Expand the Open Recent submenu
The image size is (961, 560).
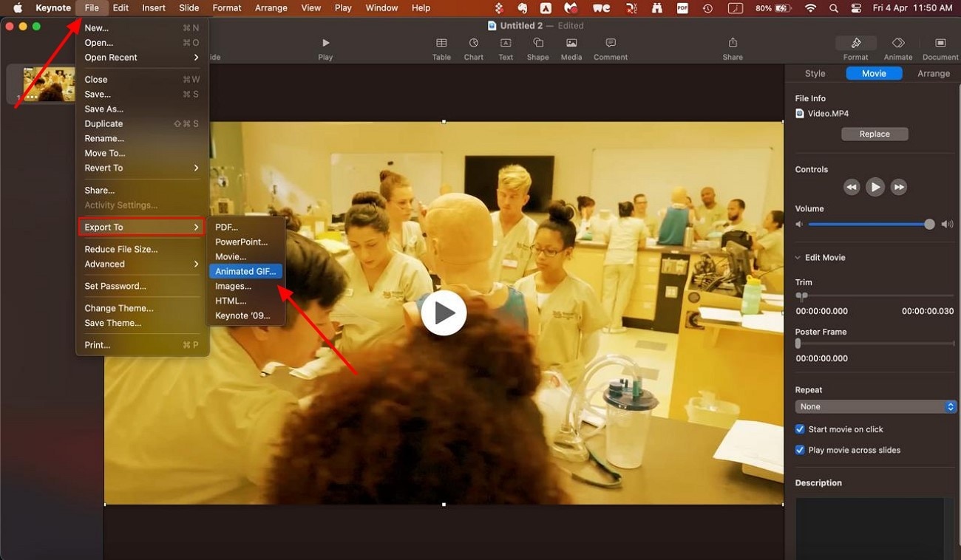tap(142, 58)
